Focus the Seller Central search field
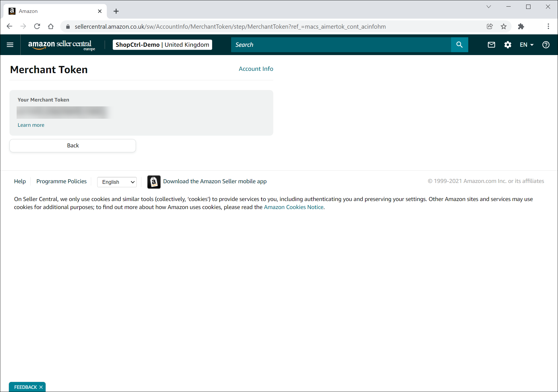The height and width of the screenshot is (392, 558). [x=341, y=45]
